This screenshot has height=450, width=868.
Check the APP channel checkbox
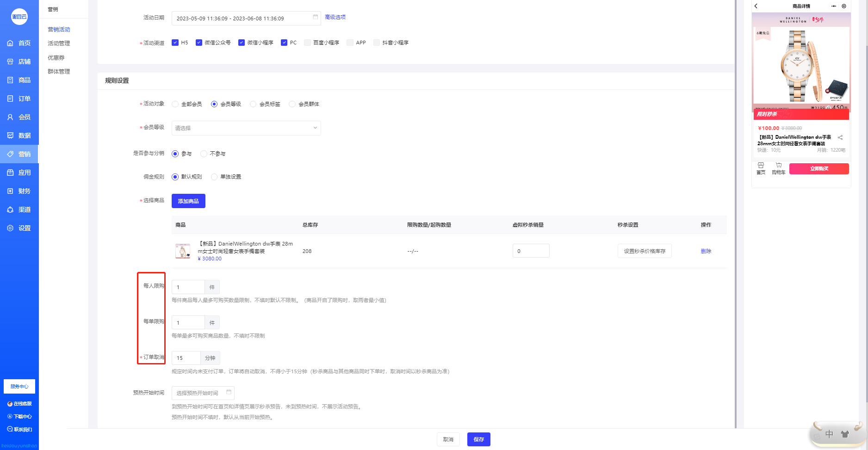[350, 43]
